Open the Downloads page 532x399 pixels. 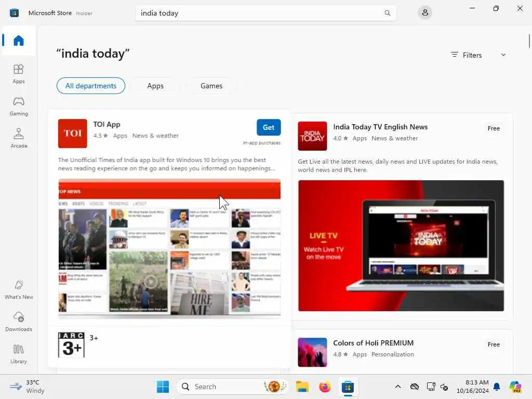(x=19, y=322)
